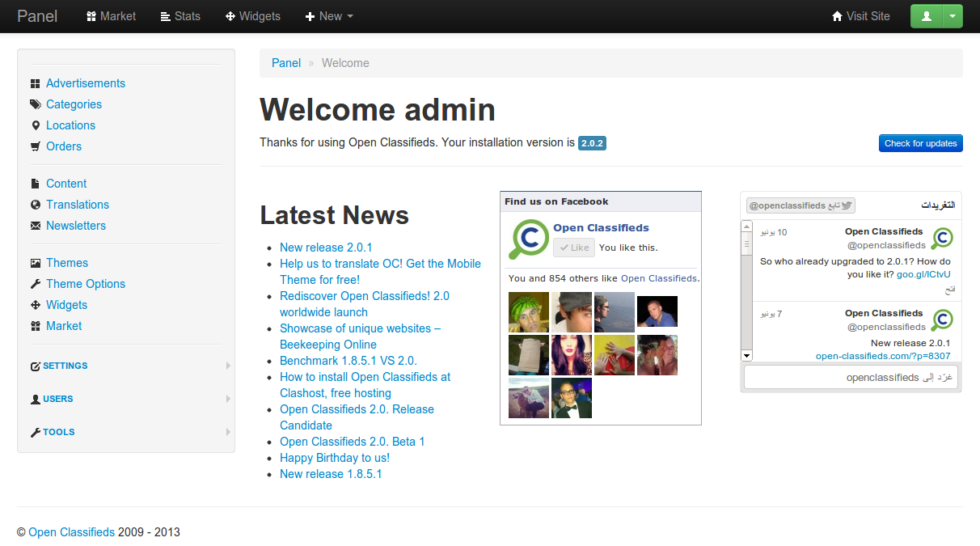Click the tweet to openclassifieds input field
Viewport: 980px width, 546px height.
click(x=851, y=378)
